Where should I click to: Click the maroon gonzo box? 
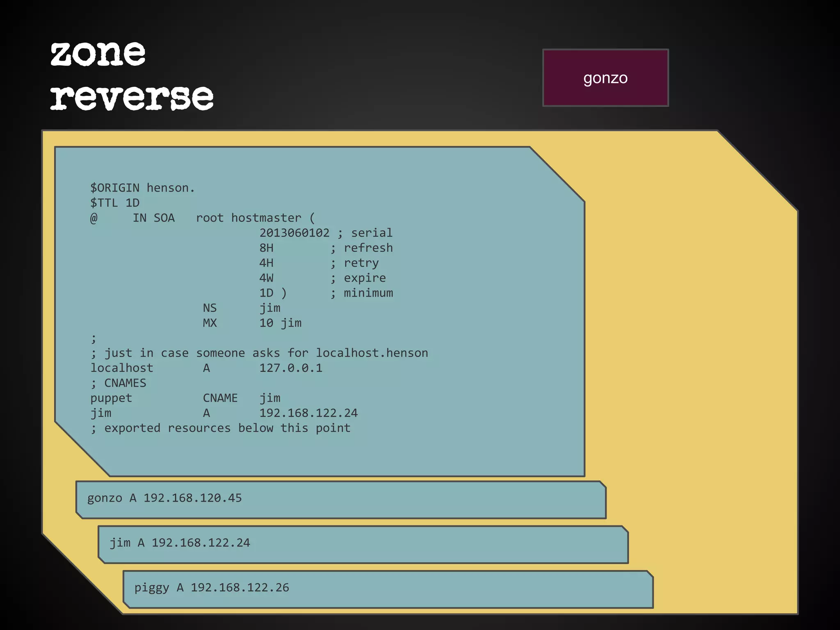tap(605, 78)
